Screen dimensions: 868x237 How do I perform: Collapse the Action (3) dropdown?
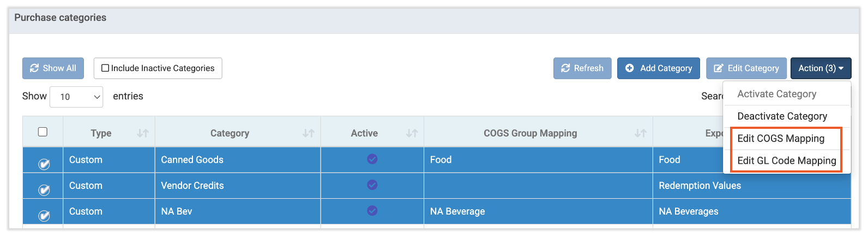820,68
